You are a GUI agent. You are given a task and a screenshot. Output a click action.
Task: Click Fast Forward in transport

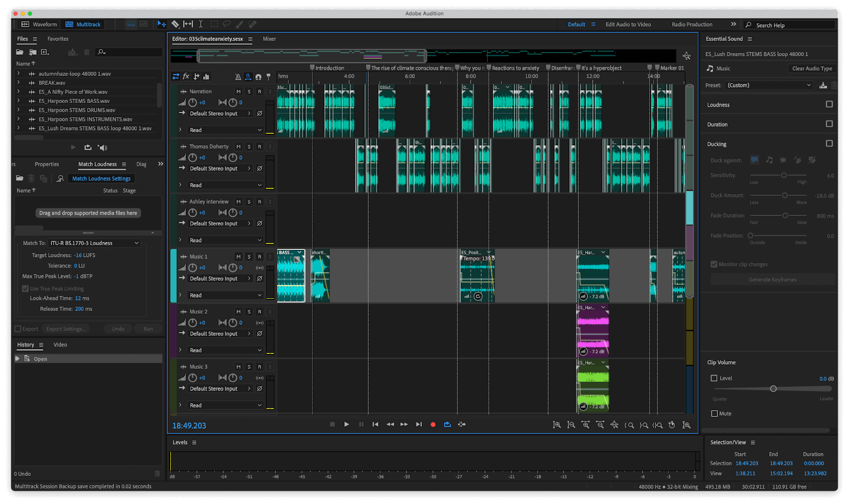pos(404,424)
